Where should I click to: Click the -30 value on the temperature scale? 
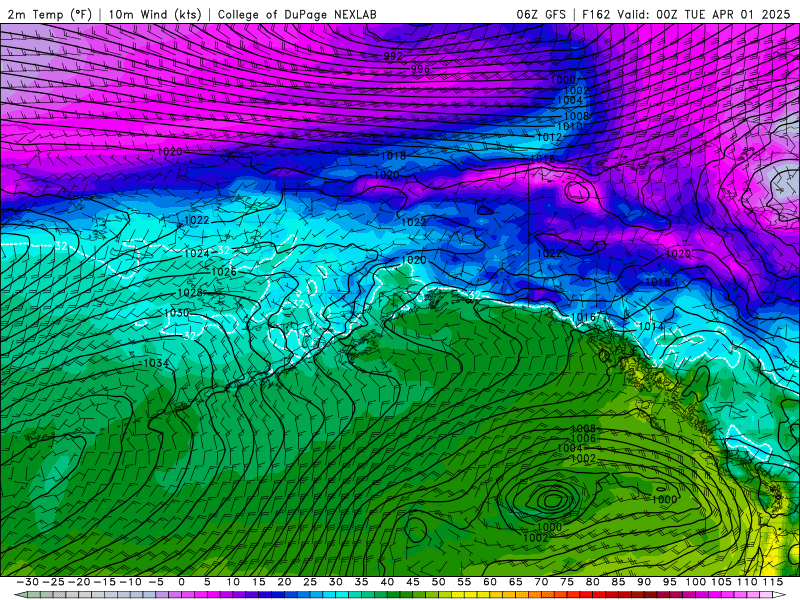click(x=28, y=582)
